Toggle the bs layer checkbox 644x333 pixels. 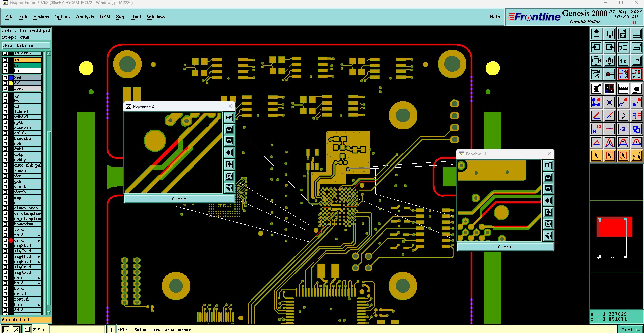5,65
